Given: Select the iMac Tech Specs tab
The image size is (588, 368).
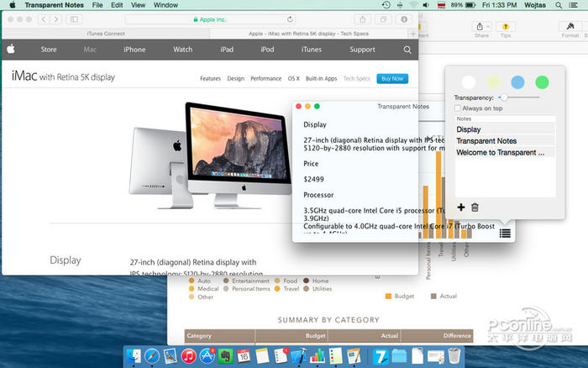Looking at the screenshot, I should [308, 34].
